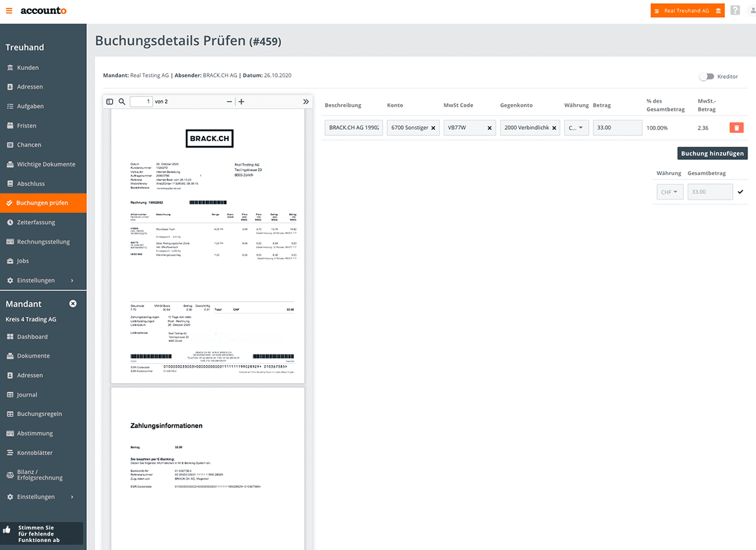Viewport: 756px width, 550px height.
Task: Open PDF viewer tools double-chevron
Action: (306, 101)
